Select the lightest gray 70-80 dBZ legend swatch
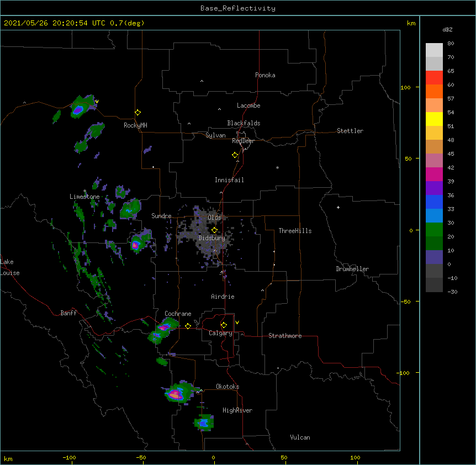The width and height of the screenshot is (476, 465). pos(434,50)
